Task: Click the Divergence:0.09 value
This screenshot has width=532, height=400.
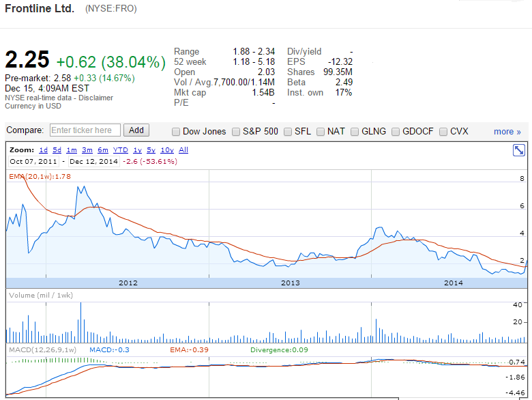Action: (279, 350)
